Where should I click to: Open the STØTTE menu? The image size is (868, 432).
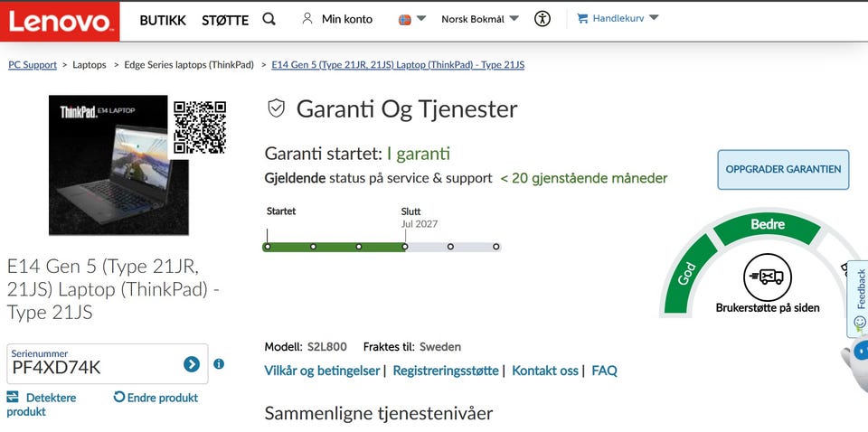225,21
